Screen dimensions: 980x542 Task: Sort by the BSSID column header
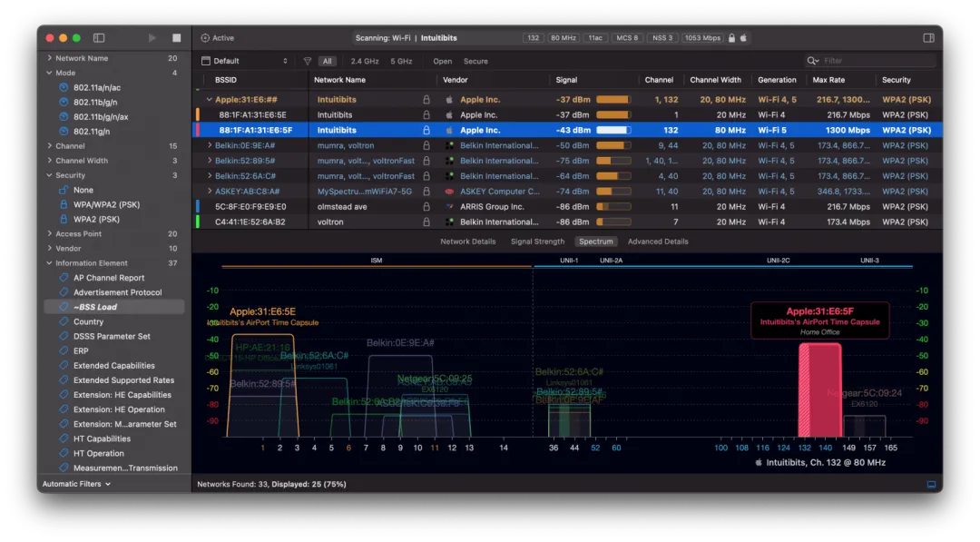click(x=226, y=80)
